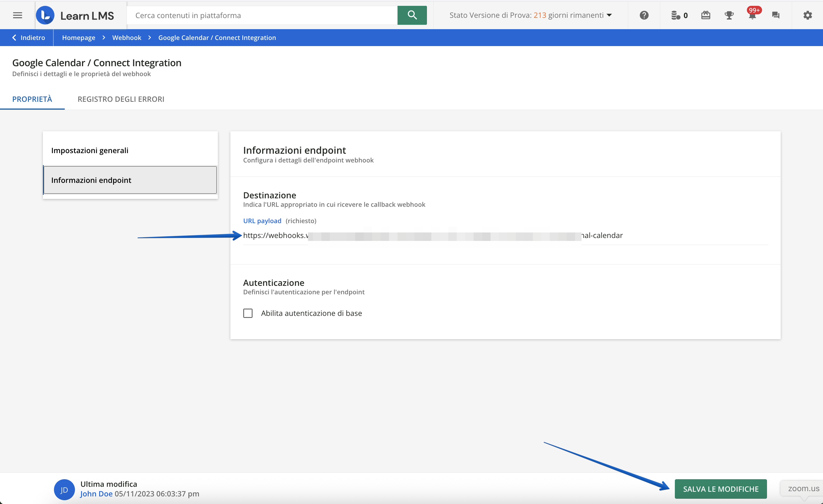Screen dimensions: 823x504
Task: Click the 213 remaining days text
Action: point(540,15)
